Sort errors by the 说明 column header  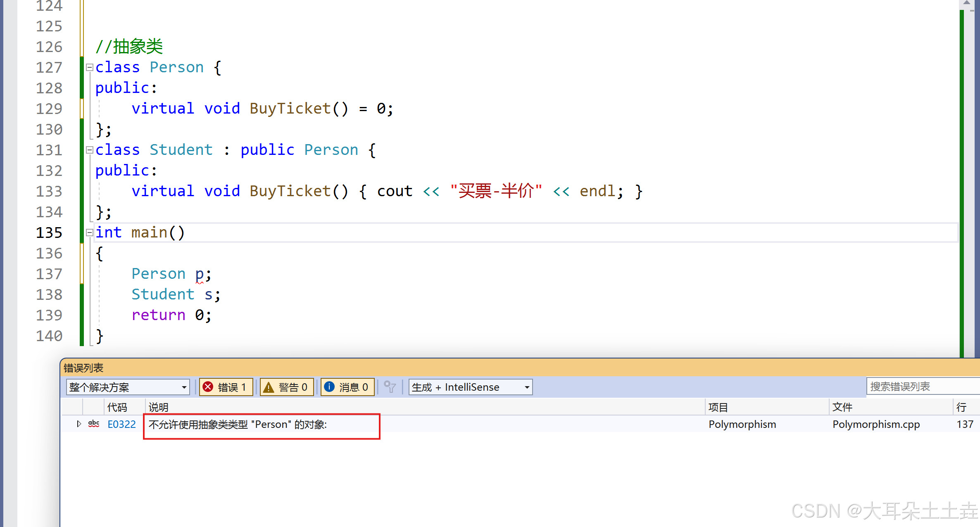pyautogui.click(x=159, y=407)
